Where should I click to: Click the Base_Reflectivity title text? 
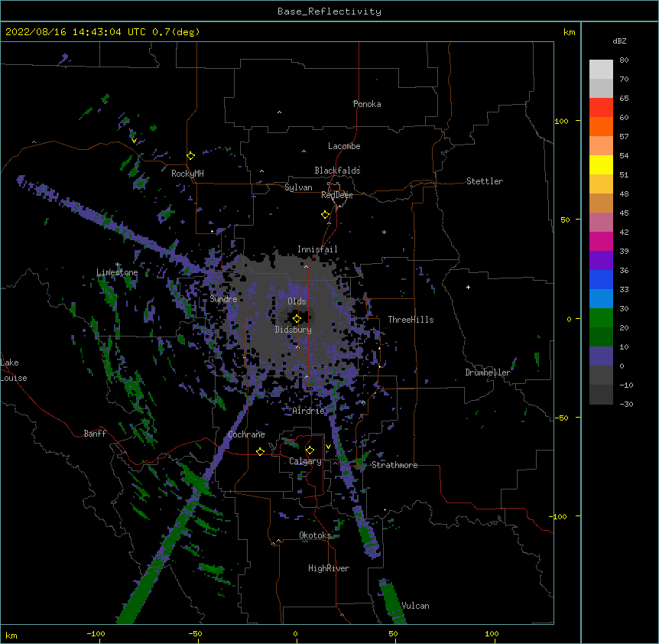pyautogui.click(x=329, y=11)
